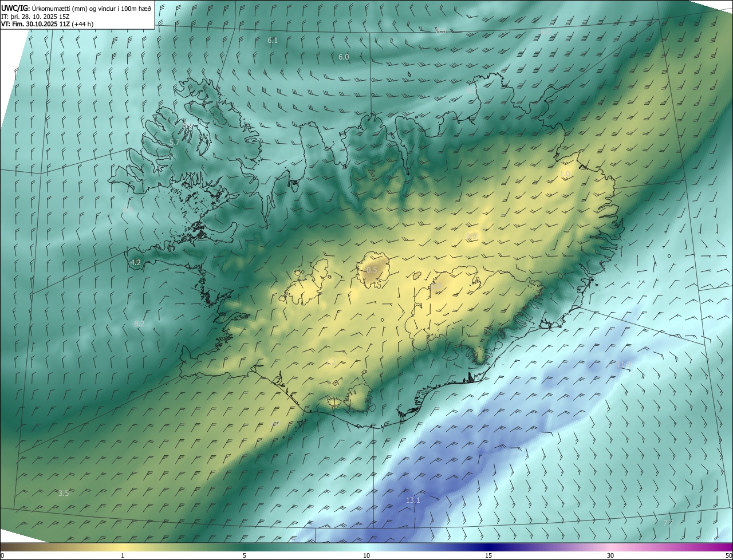Click the 0.5 value label on the glacier
Image resolution: width=733 pixels, height=560 pixels.
(x=372, y=270)
